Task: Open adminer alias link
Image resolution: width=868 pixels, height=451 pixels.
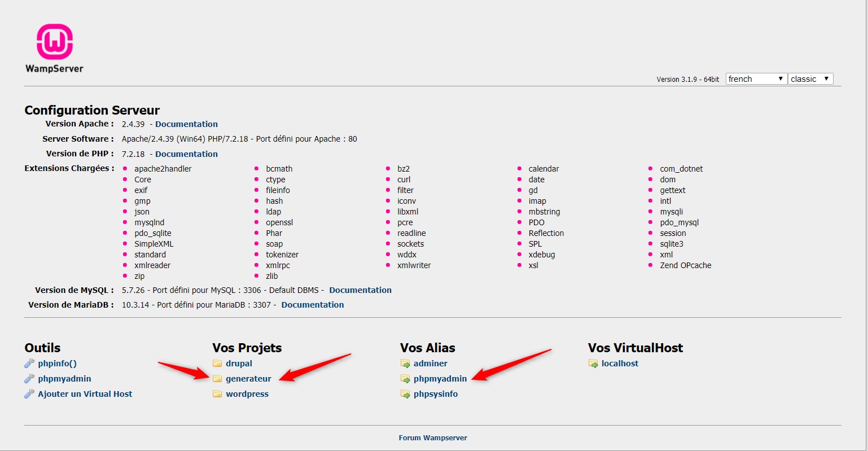Action: click(x=430, y=364)
